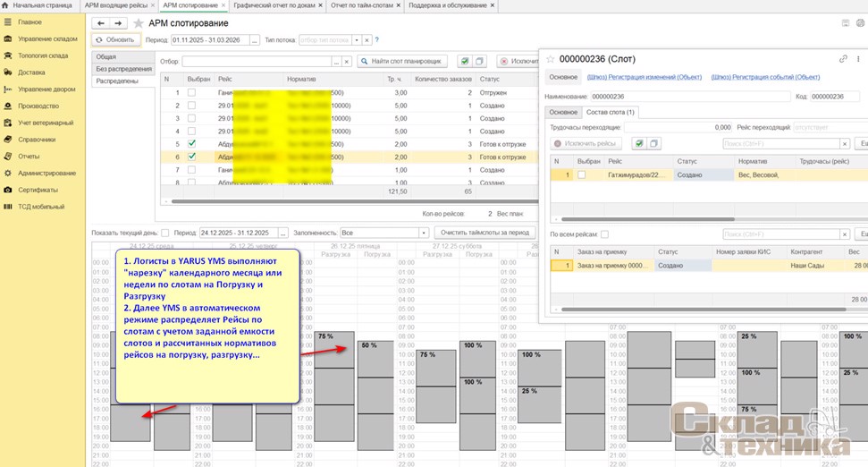Click the Наименование input field

[x=690, y=97]
